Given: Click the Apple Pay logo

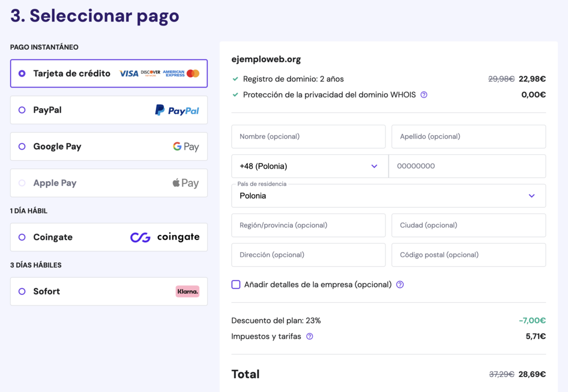Looking at the screenshot, I should tap(186, 183).
